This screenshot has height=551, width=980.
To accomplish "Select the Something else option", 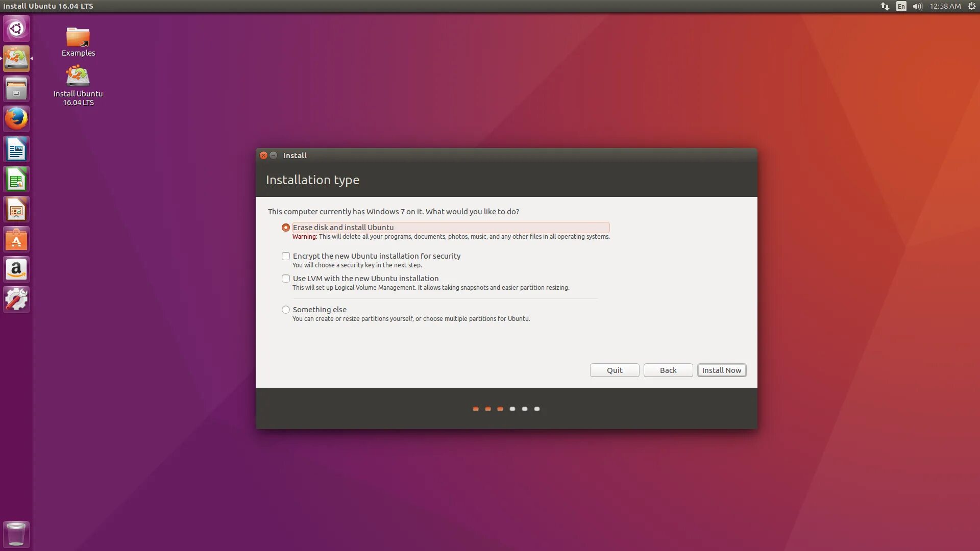I will coord(286,310).
